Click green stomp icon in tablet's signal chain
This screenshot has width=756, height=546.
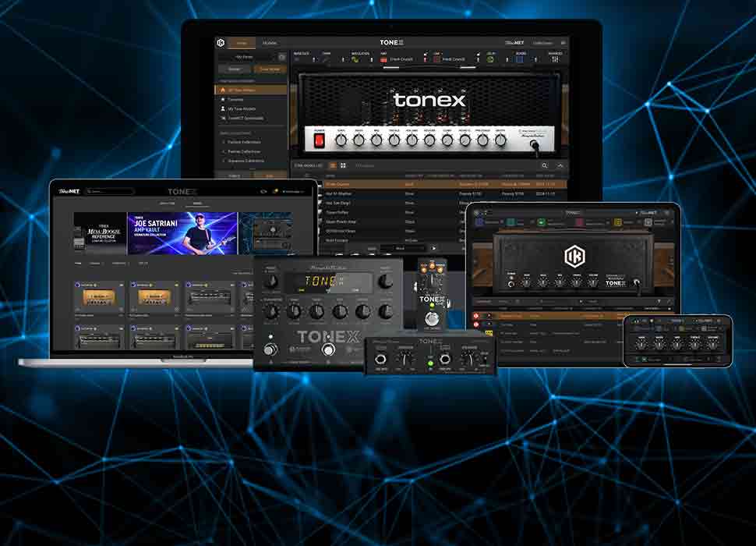(x=542, y=222)
